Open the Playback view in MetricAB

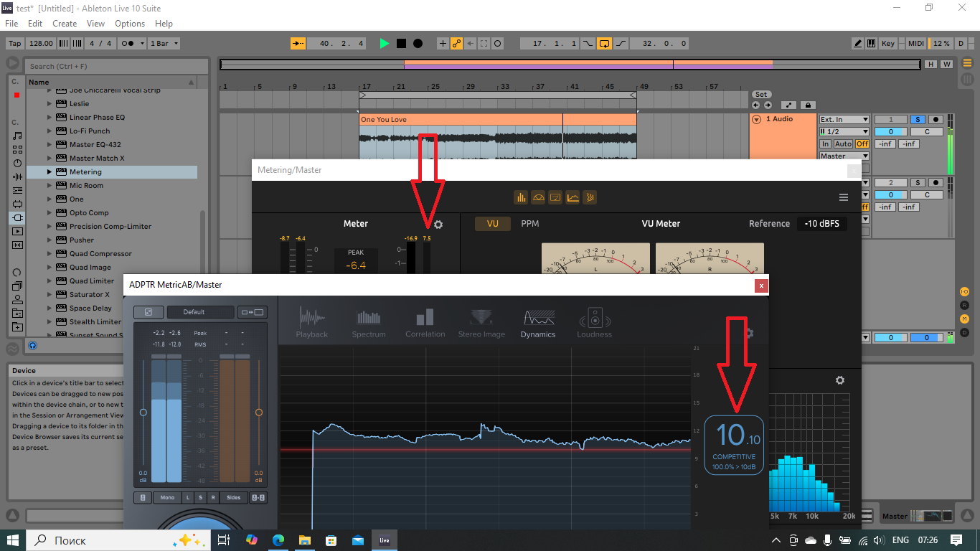coord(312,323)
